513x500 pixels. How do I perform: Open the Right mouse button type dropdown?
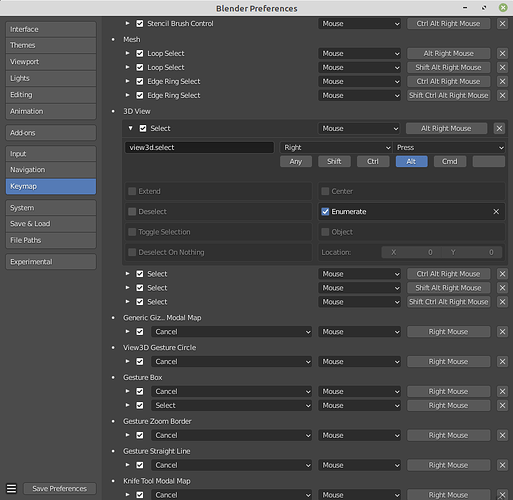336,148
